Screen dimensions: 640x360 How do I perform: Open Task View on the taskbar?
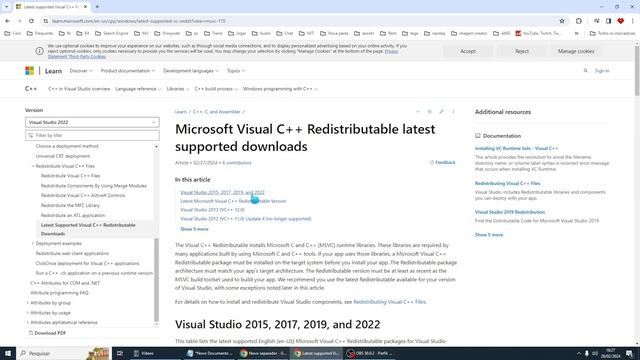[120, 353]
